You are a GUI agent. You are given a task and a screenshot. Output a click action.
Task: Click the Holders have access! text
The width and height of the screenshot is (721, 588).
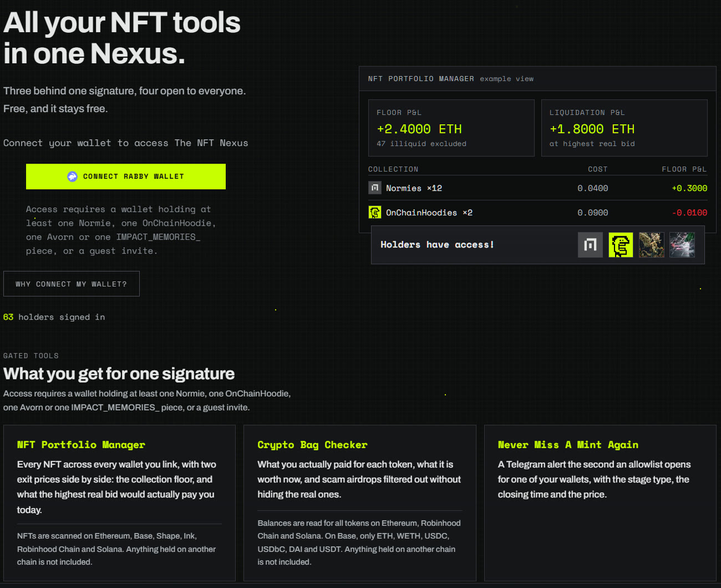pyautogui.click(x=437, y=245)
